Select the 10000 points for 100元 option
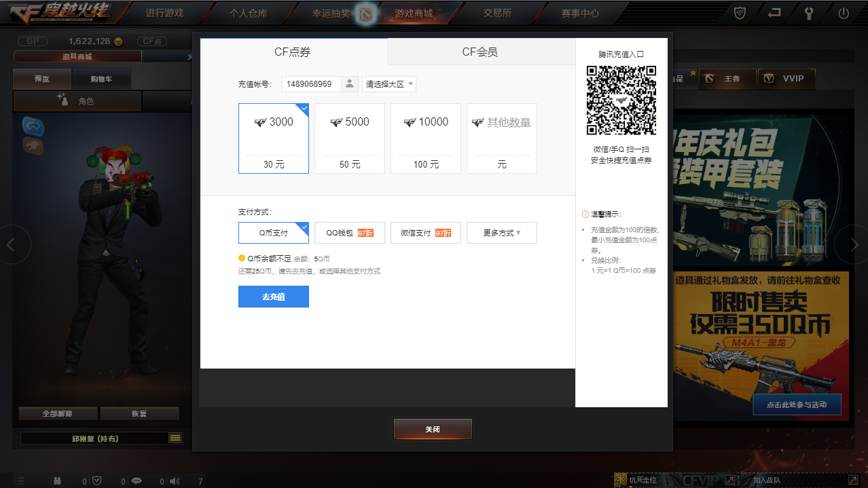The height and width of the screenshot is (488, 868). pyautogui.click(x=426, y=138)
